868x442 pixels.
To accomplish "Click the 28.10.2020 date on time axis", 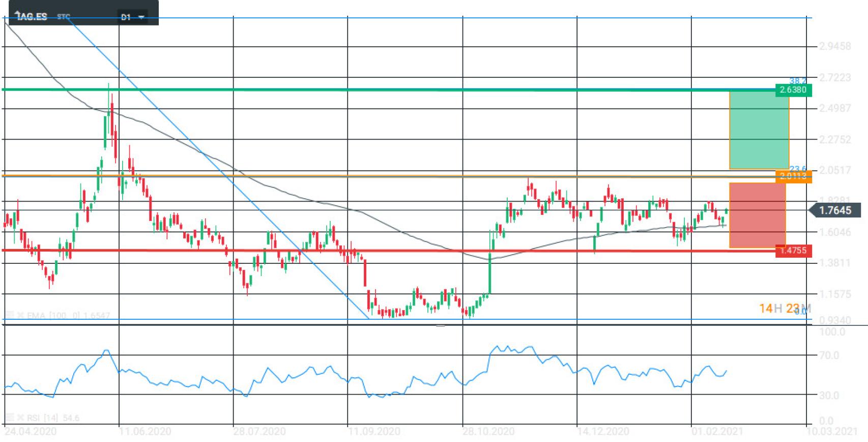I will coord(488,432).
